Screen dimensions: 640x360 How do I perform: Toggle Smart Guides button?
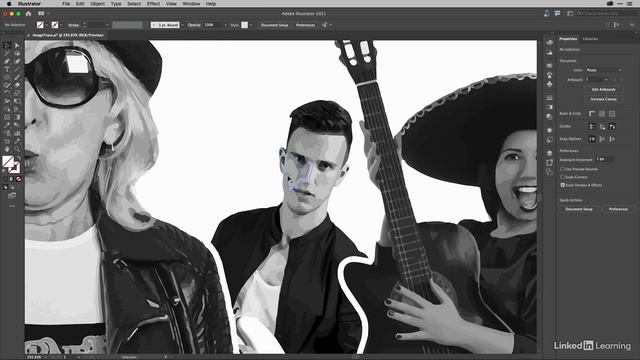(x=612, y=127)
